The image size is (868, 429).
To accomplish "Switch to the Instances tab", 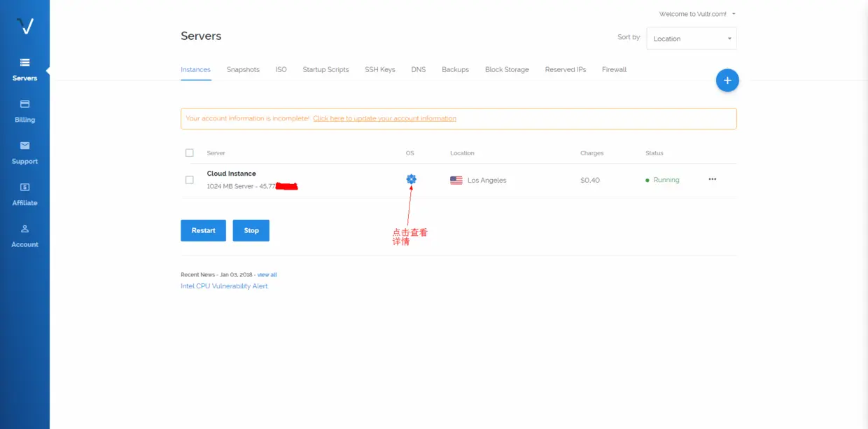I will click(196, 70).
